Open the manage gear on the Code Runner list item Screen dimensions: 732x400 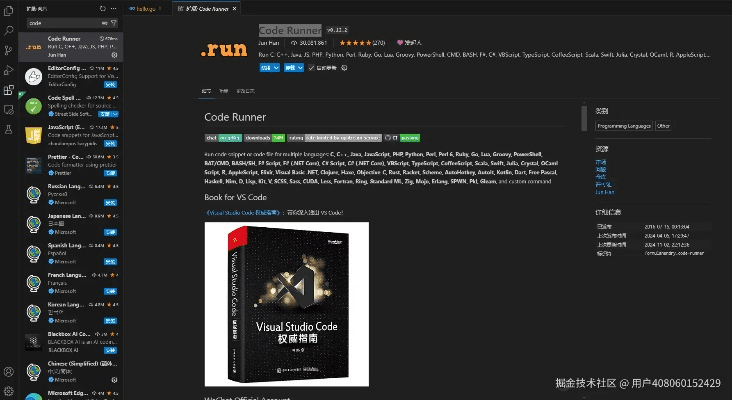[114, 55]
